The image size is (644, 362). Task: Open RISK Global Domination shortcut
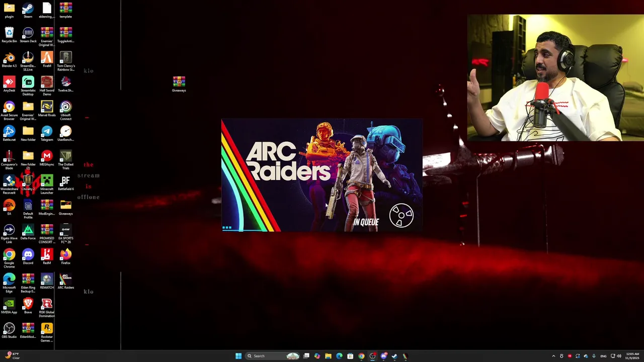coord(47,308)
